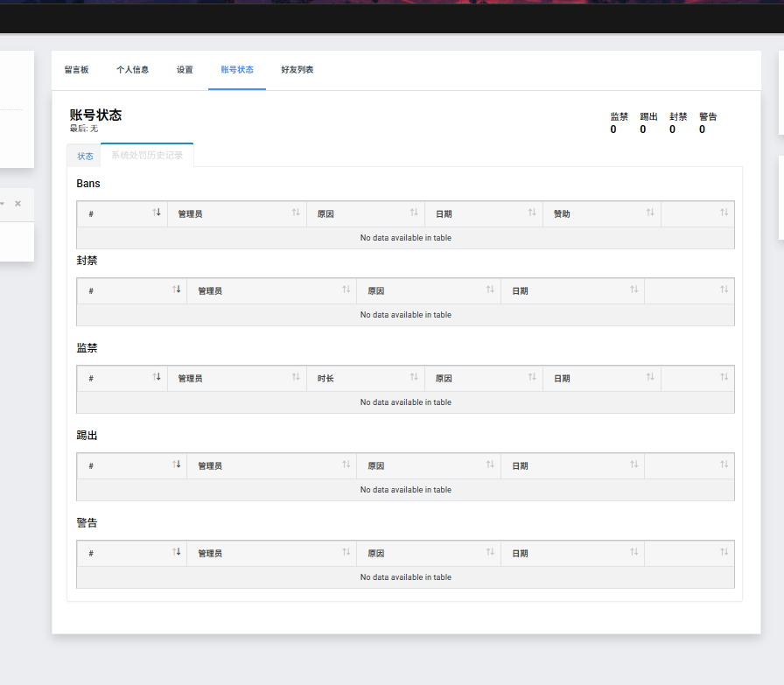Select the 账号状态 tab
This screenshot has width=784, height=685.
[x=237, y=70]
